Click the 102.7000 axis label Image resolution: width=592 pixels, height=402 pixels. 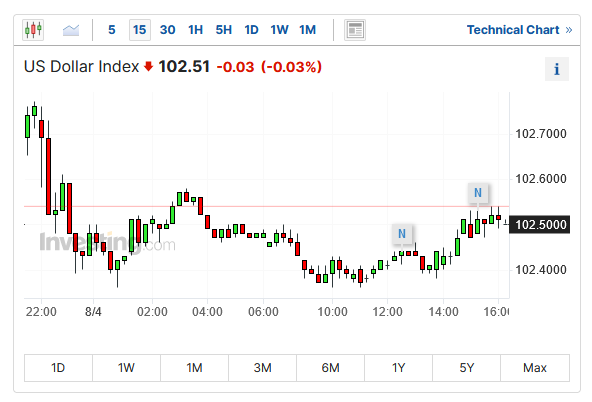pos(541,134)
